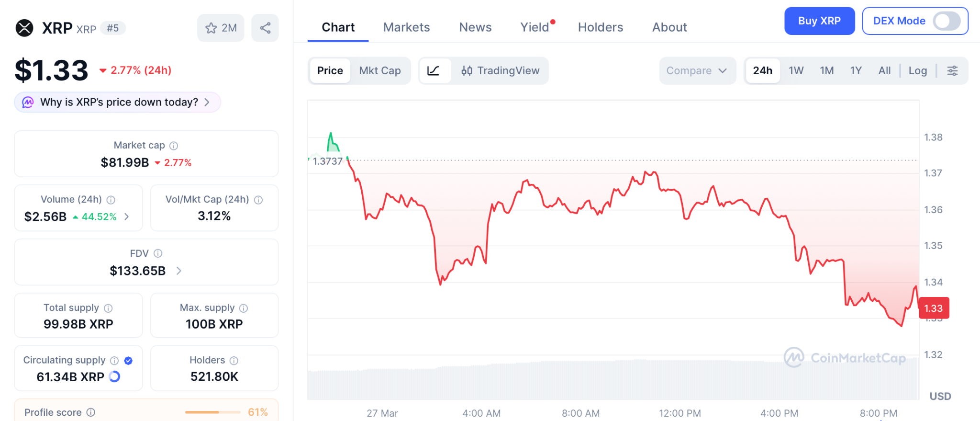Select the 1W time range
This screenshot has width=980, height=421.
(795, 70)
